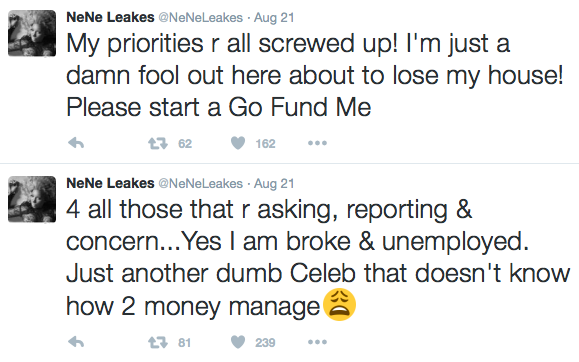
Task: Retweet the "priorities r all screwed up" tweet
Action: (x=158, y=143)
